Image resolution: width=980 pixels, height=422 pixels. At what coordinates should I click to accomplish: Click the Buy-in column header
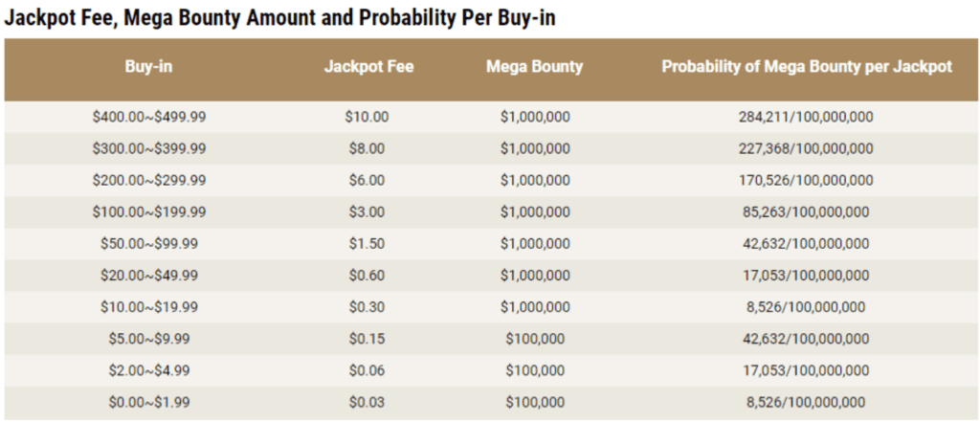[148, 67]
